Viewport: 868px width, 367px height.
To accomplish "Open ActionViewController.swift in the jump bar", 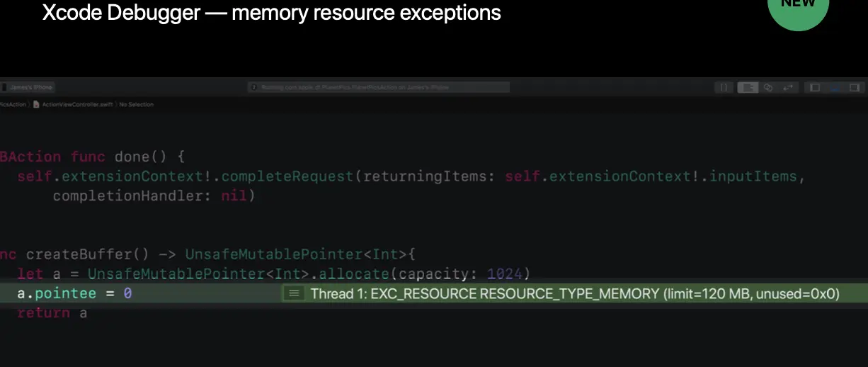I will click(73, 104).
